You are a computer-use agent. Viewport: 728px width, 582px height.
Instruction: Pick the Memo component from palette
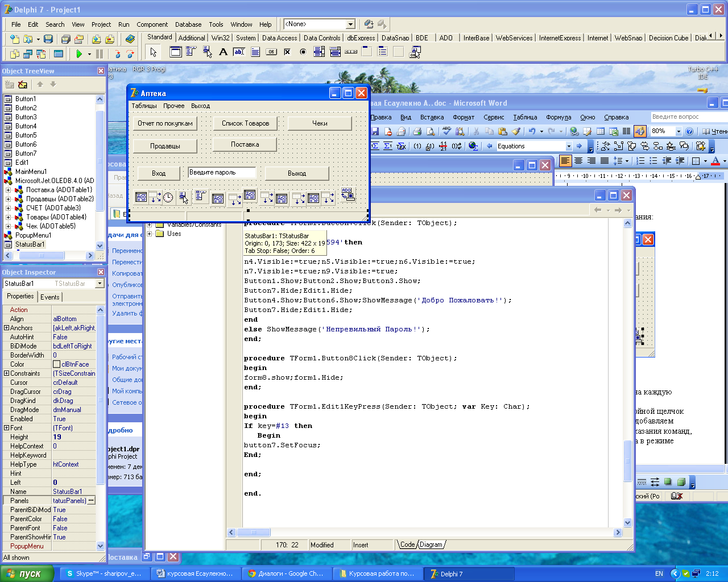255,52
